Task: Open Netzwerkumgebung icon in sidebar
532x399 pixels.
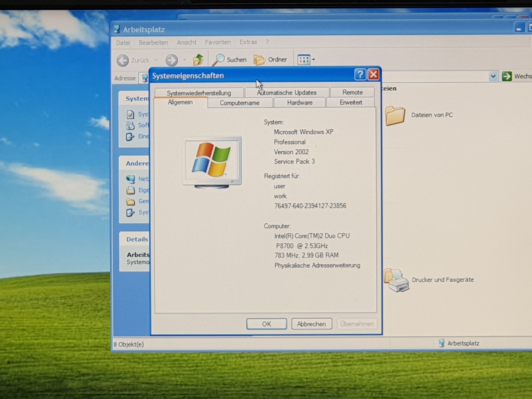Action: 130,179
